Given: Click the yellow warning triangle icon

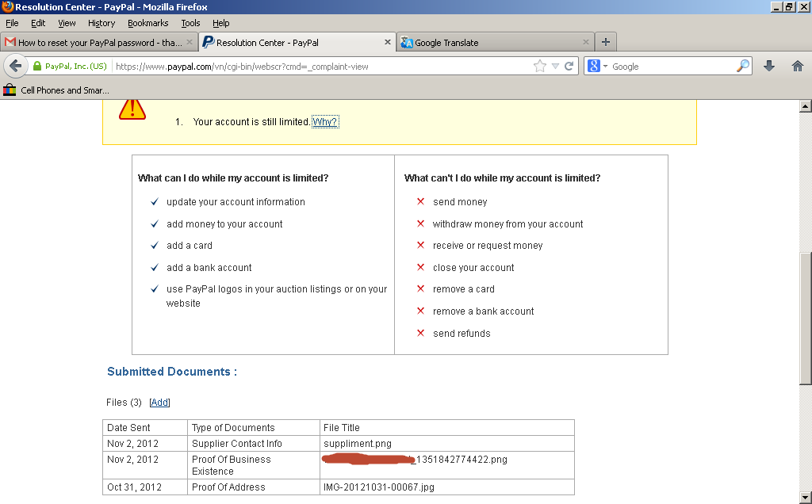Looking at the screenshot, I should tap(132, 109).
